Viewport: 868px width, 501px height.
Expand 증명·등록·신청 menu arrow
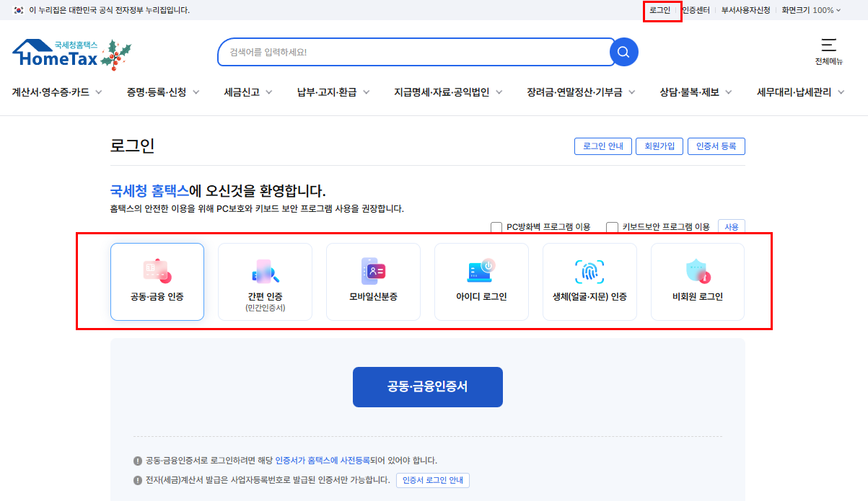pos(196,92)
